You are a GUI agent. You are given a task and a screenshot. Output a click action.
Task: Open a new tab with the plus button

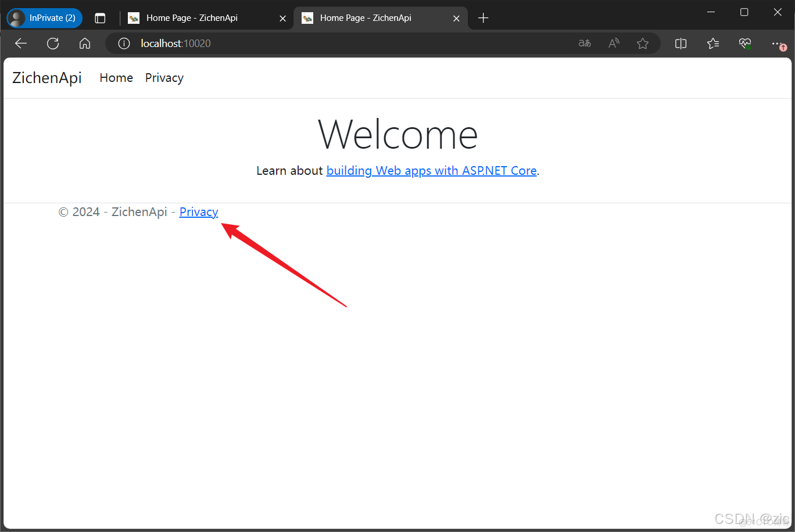(483, 18)
